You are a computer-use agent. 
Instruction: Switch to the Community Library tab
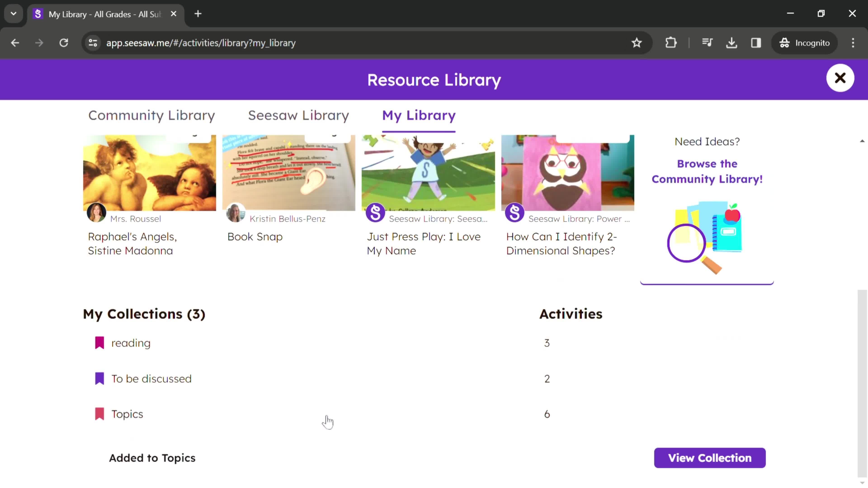151,115
